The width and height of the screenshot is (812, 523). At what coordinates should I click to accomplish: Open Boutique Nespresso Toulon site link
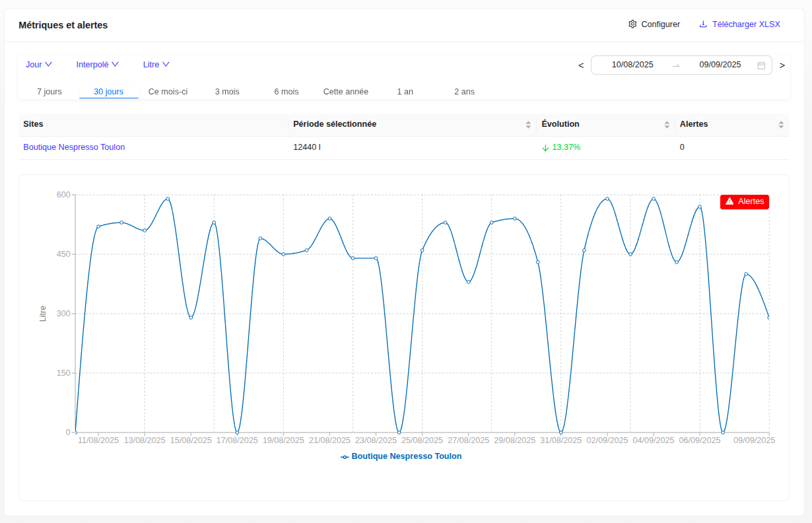coord(74,147)
